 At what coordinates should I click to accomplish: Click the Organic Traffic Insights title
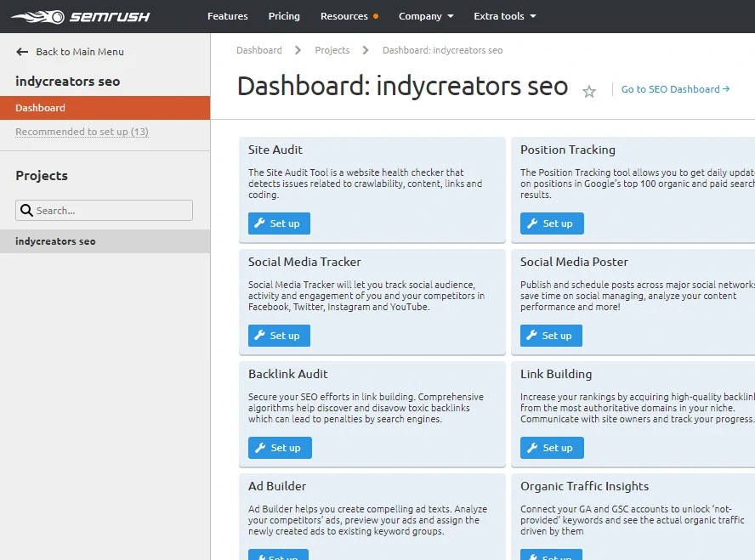click(x=585, y=486)
